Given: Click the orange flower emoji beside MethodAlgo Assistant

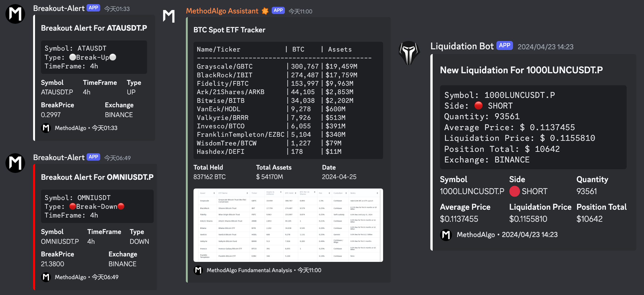Looking at the screenshot, I should click(265, 11).
